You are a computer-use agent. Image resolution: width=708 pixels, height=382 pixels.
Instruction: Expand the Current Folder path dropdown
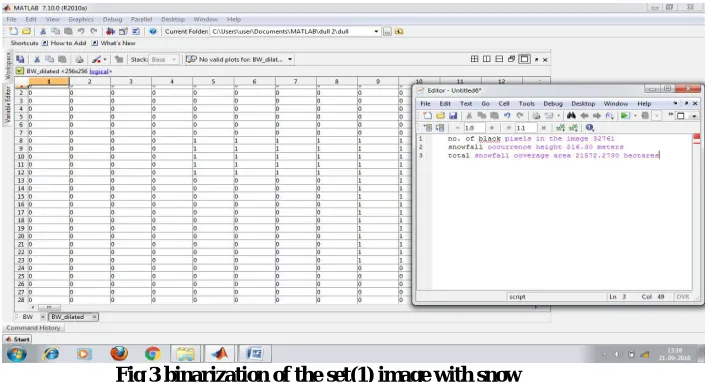coord(376,31)
